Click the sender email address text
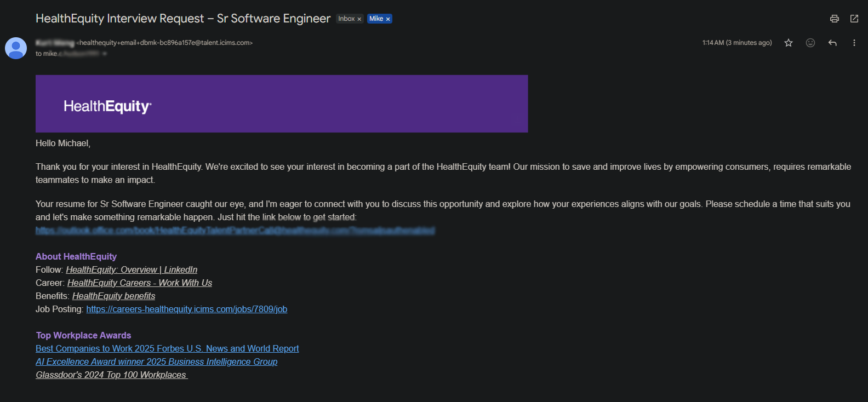Image resolution: width=868 pixels, height=402 pixels. pyautogui.click(x=164, y=43)
